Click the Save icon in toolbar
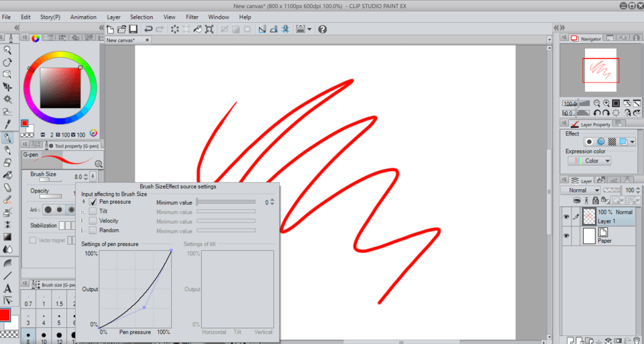This screenshot has width=644, height=344. point(133,30)
